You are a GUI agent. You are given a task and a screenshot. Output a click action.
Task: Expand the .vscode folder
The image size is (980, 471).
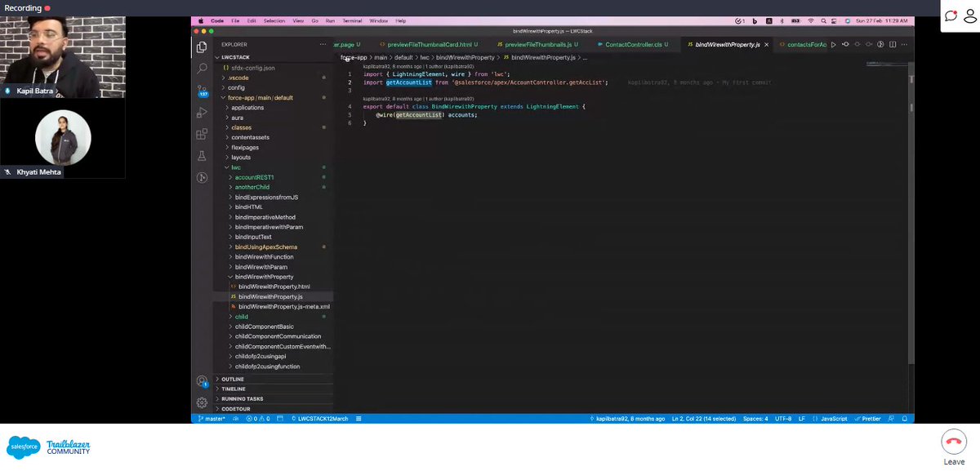[x=238, y=78]
